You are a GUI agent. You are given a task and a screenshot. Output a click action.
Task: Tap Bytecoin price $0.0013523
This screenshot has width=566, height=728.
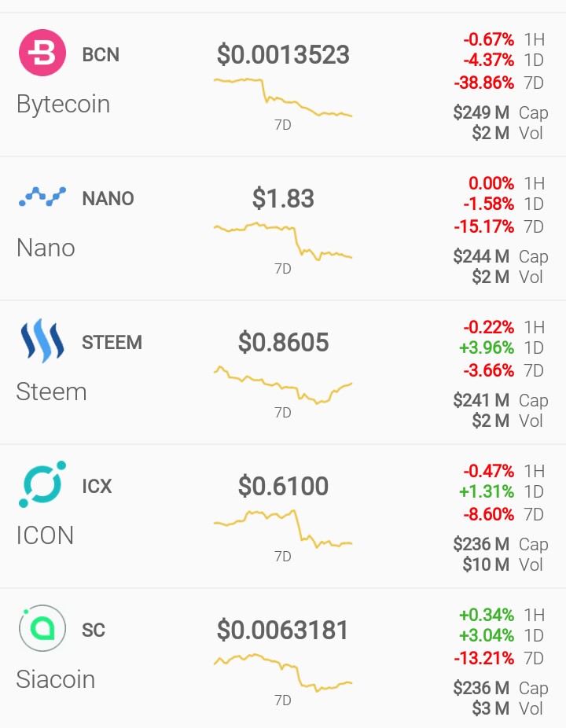pos(283,55)
